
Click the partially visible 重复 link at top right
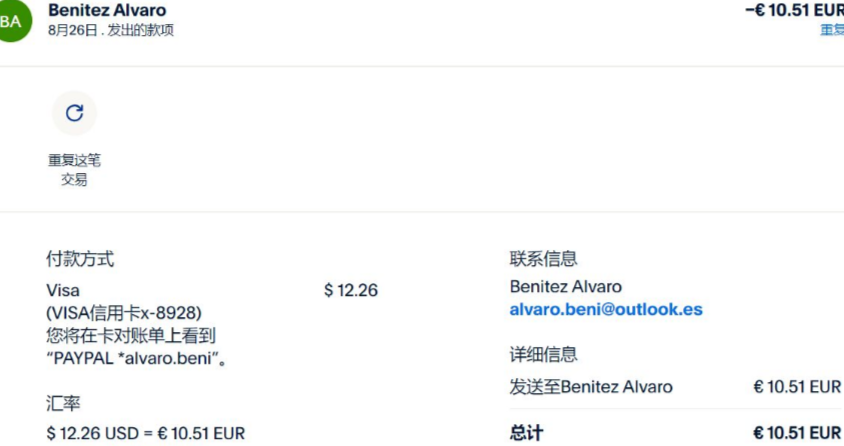click(x=832, y=30)
